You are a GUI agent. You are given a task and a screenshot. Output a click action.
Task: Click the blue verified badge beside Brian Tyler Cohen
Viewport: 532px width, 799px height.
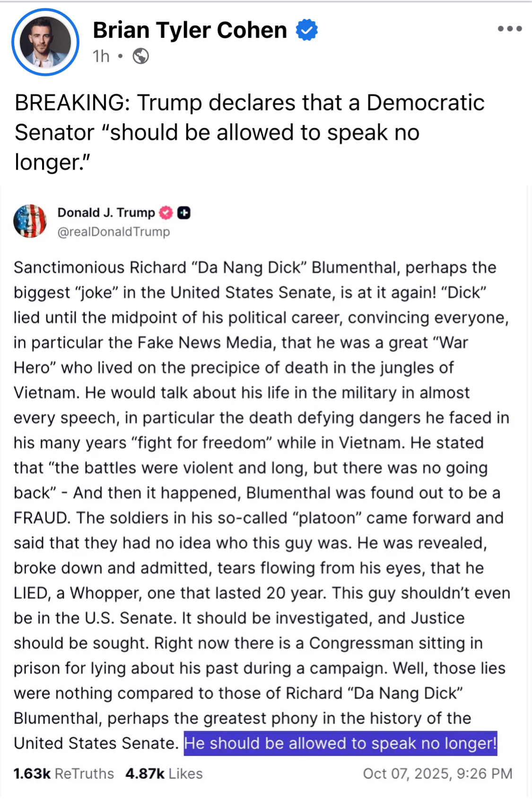coord(307,30)
